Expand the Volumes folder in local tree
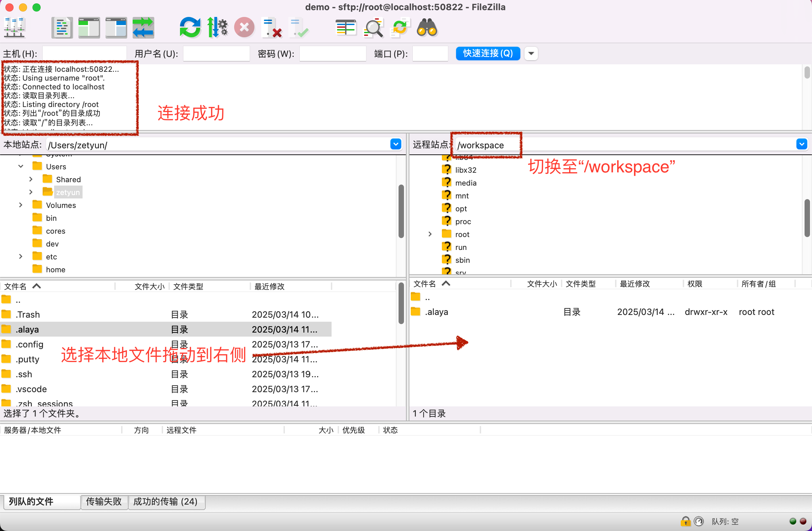The height and width of the screenshot is (531, 812). click(21, 205)
